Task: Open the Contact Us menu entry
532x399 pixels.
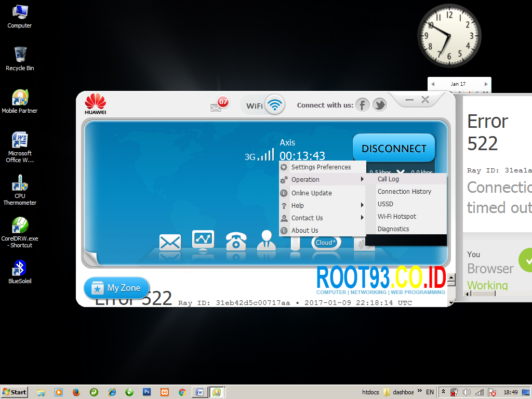Action: tap(322, 218)
